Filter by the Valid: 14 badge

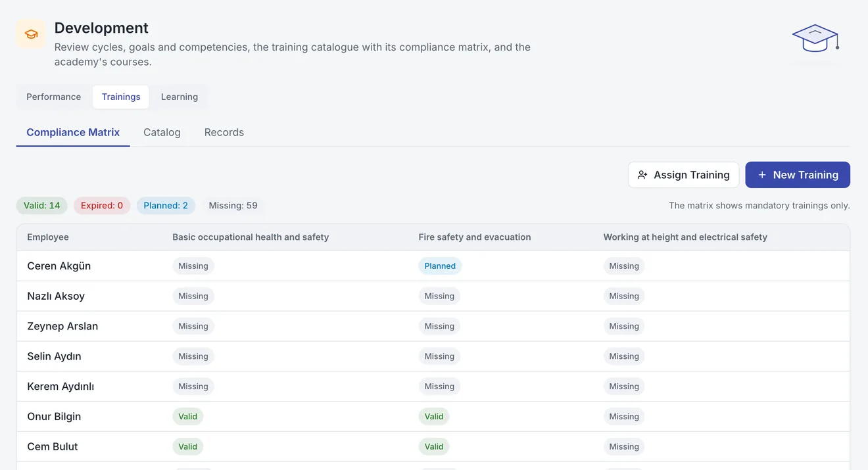pos(42,206)
